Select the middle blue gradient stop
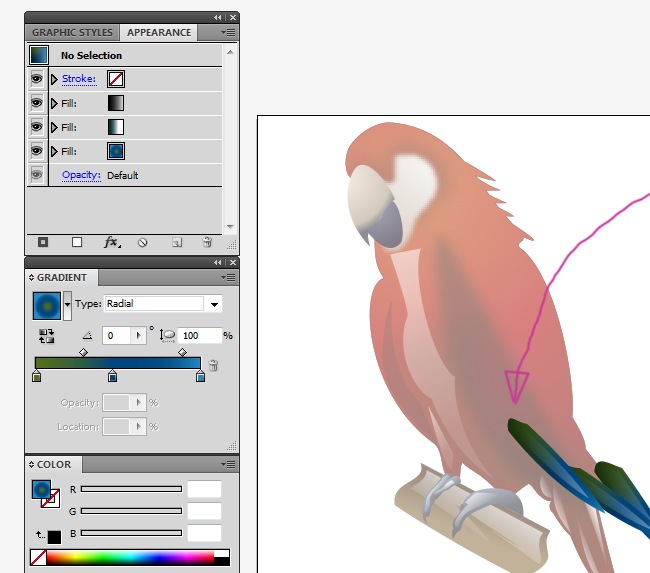Image resolution: width=650 pixels, height=573 pixels. [113, 376]
